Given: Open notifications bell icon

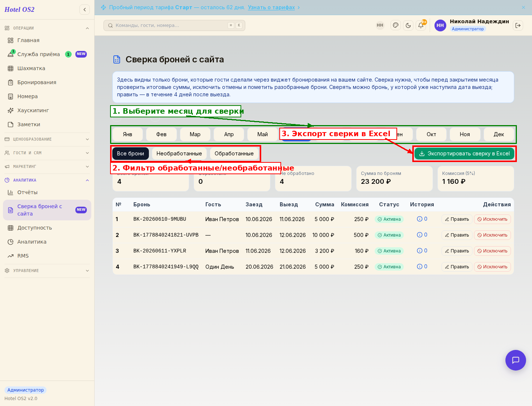Looking at the screenshot, I should [x=421, y=25].
